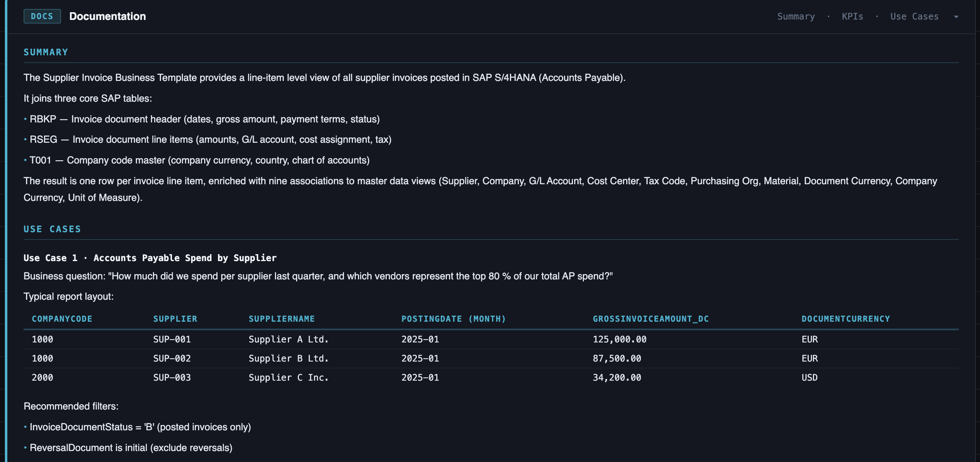Click the COMPANYCODE column header

(x=62, y=318)
